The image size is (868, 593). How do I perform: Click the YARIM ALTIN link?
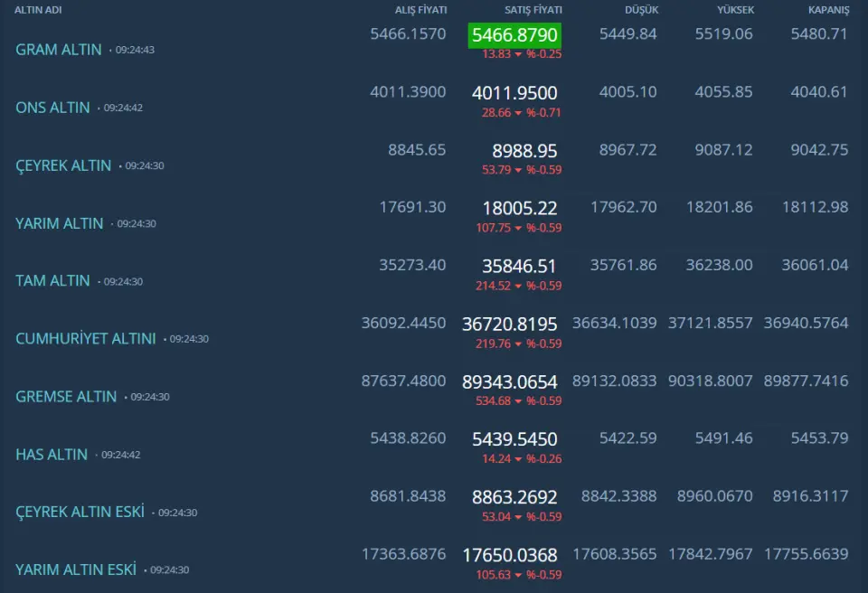point(60,223)
